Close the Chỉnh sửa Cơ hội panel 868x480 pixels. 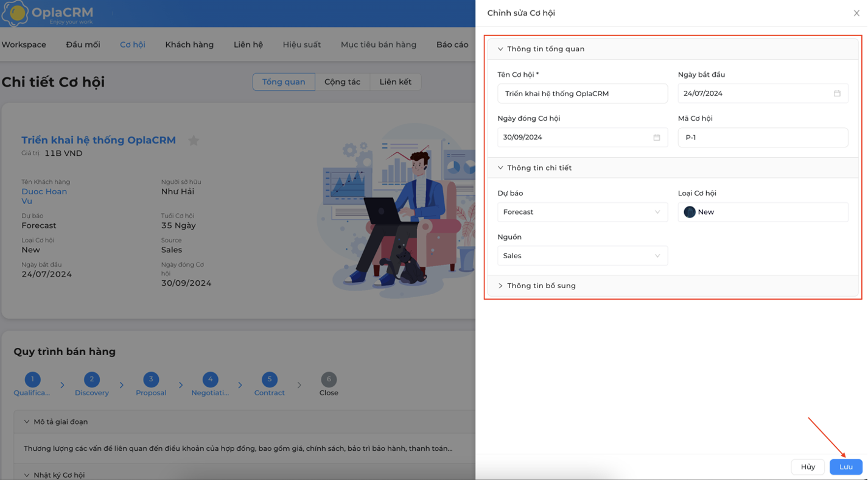point(856,13)
